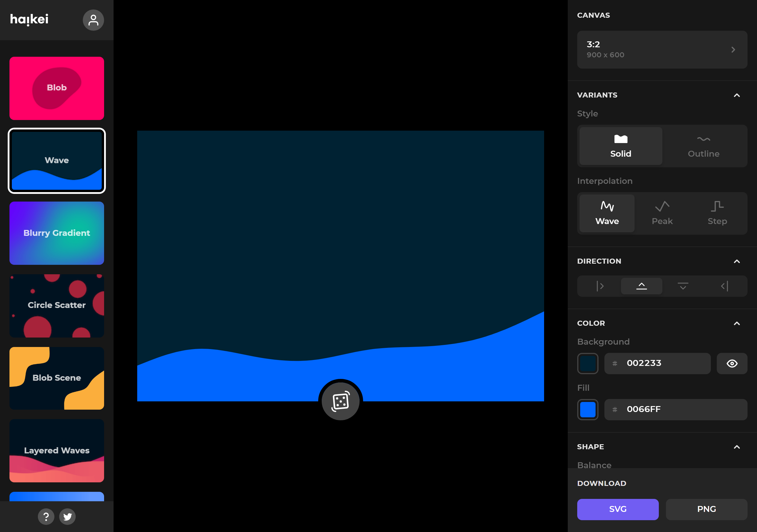Click the randomize dice button
This screenshot has height=532, width=757.
point(341,401)
